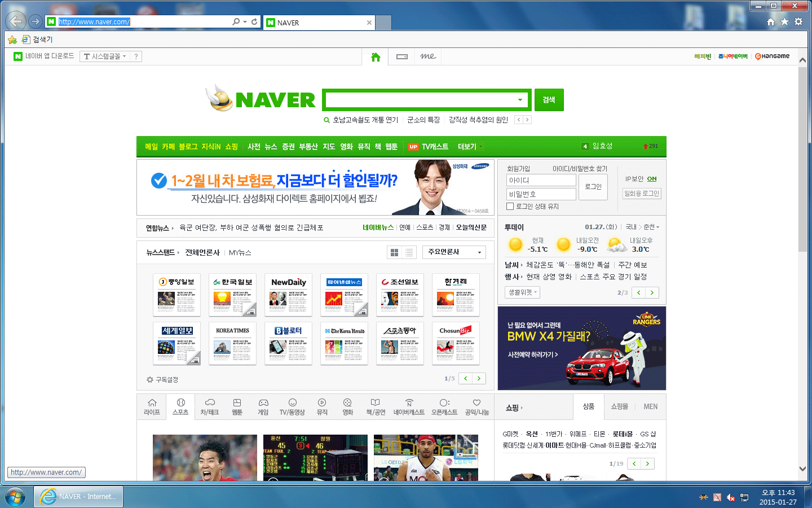Open the 공익/나눔 heart icon tab
Screen dimensions: 812x508
point(477,407)
